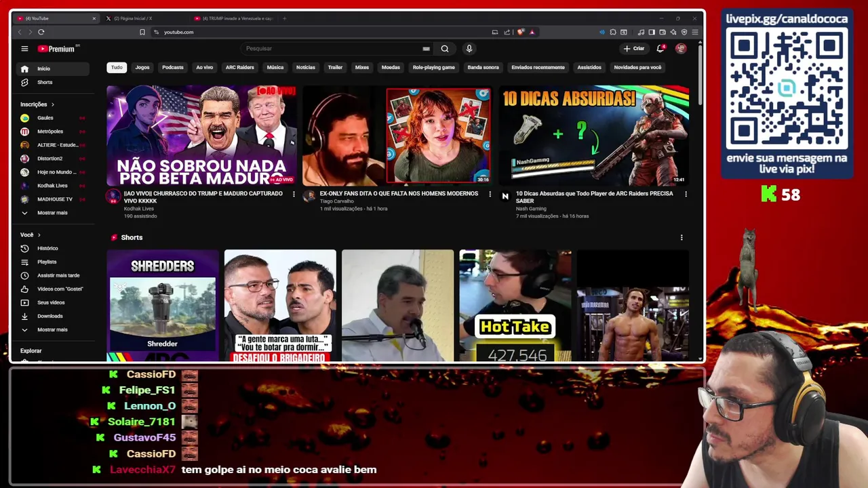Select the Ao vivo filter chip

point(204,67)
